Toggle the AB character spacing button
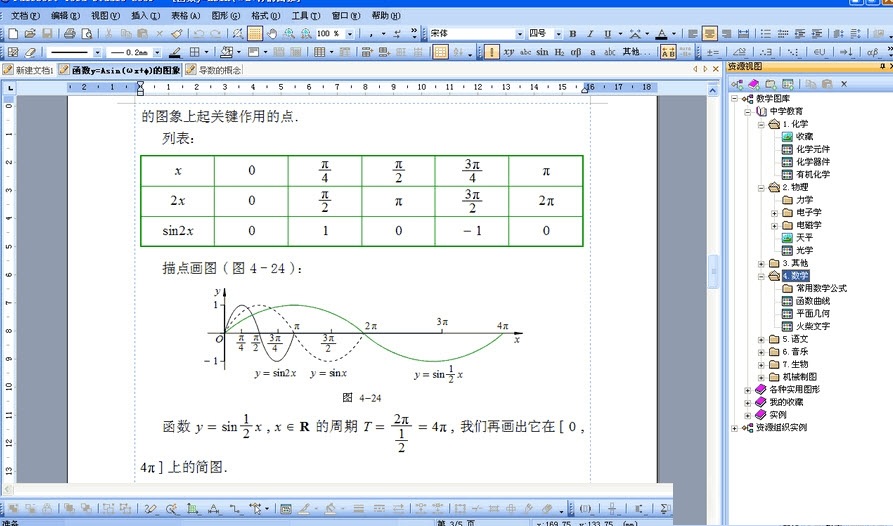Screen dimensions: 893x526 point(668,52)
